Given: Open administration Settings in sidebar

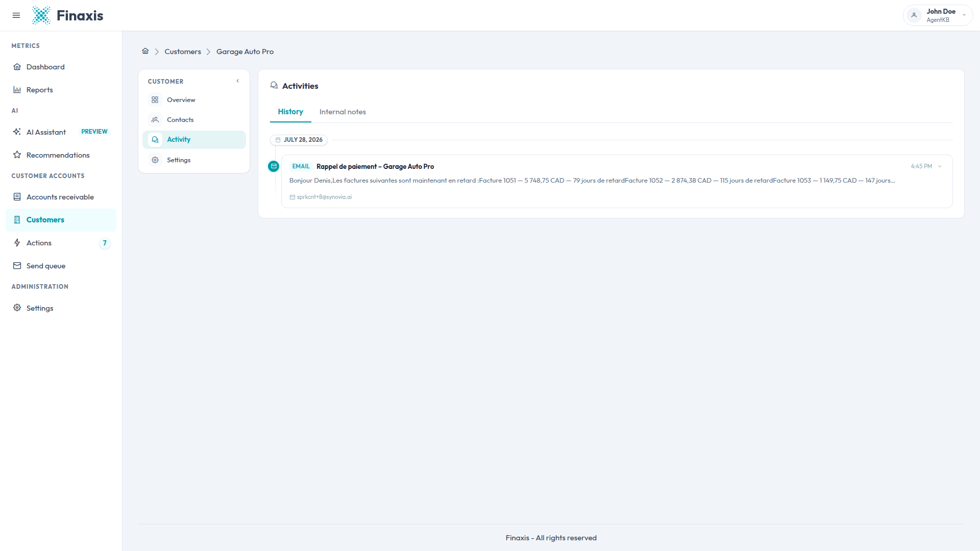Looking at the screenshot, I should tap(61, 308).
